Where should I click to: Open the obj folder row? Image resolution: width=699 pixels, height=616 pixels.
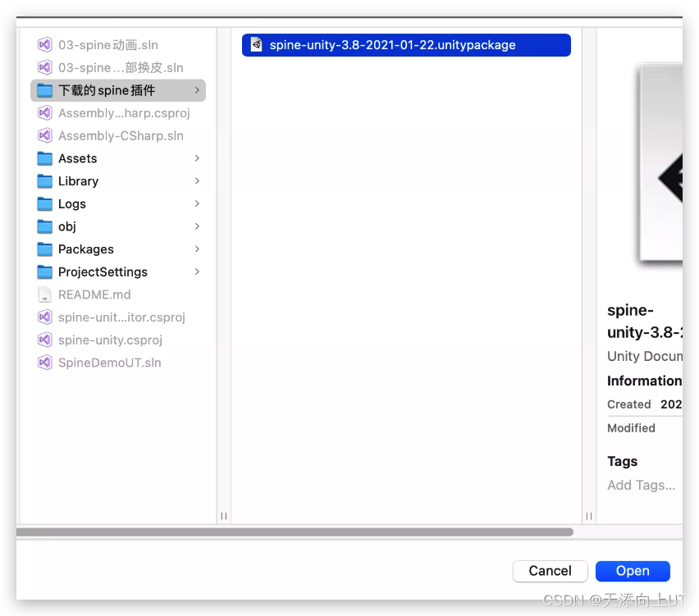pyautogui.click(x=118, y=226)
